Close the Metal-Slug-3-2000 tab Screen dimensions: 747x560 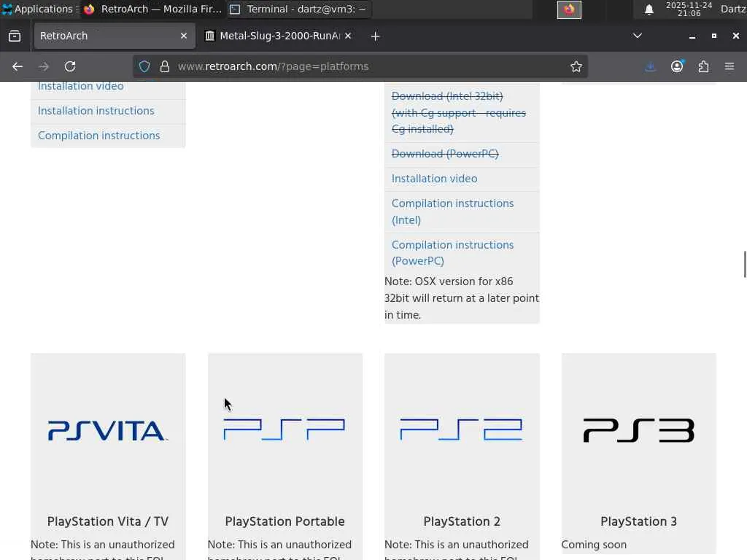(348, 36)
